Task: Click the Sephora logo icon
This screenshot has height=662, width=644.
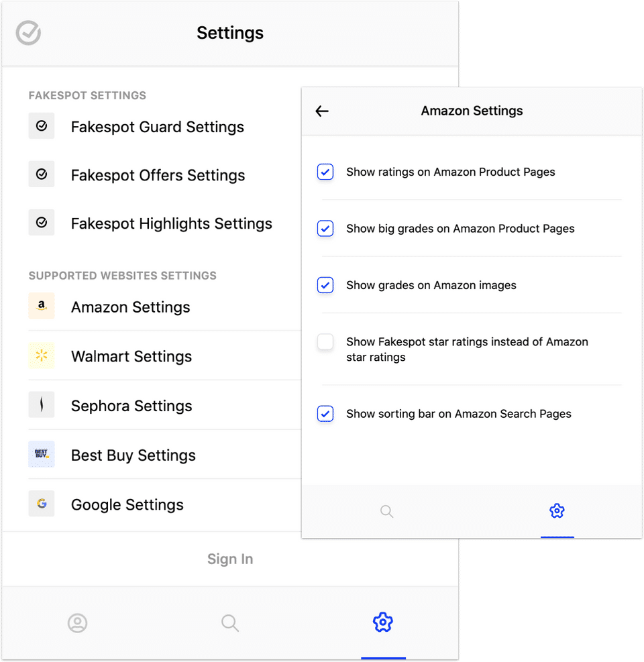Action: [x=42, y=404]
